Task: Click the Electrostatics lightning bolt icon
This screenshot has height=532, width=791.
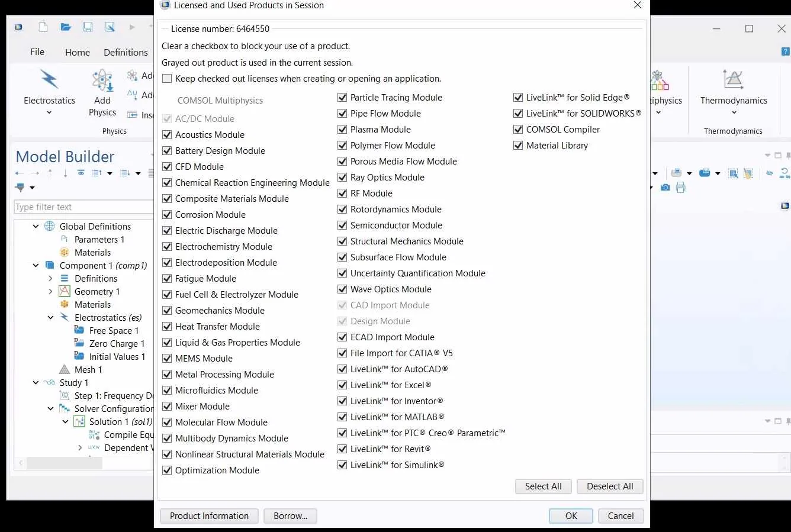Action: click(x=49, y=79)
